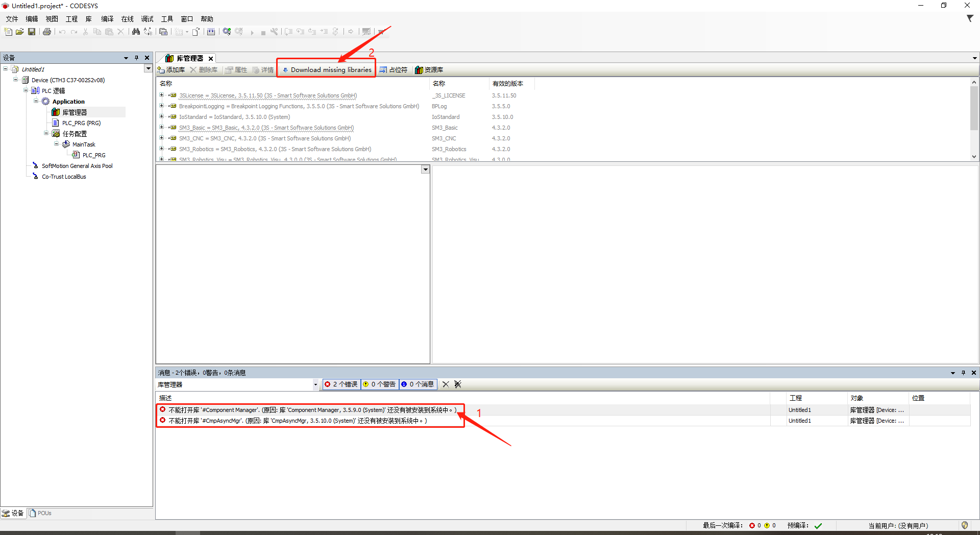Switch to the POUs tab
Viewport: 980px width, 535px height.
tap(40, 513)
